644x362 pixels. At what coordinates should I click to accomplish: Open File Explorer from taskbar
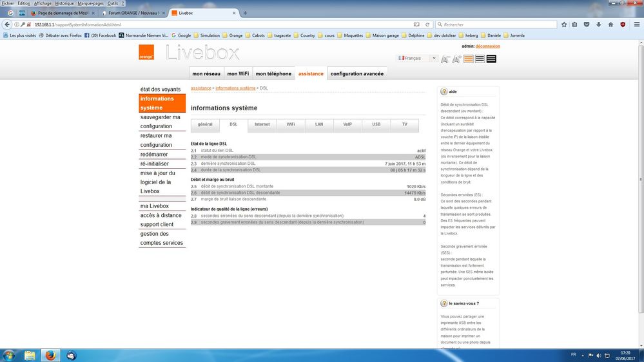(x=30, y=356)
